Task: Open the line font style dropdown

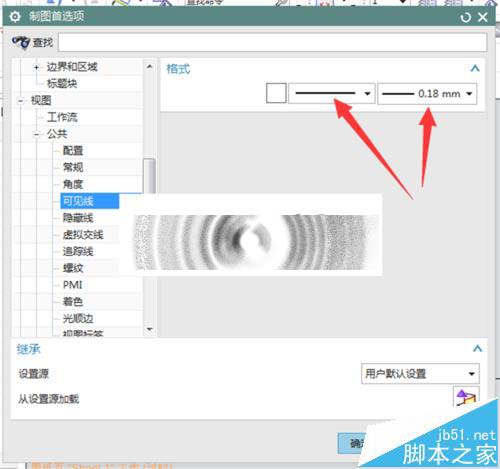Action: pyautogui.click(x=332, y=94)
